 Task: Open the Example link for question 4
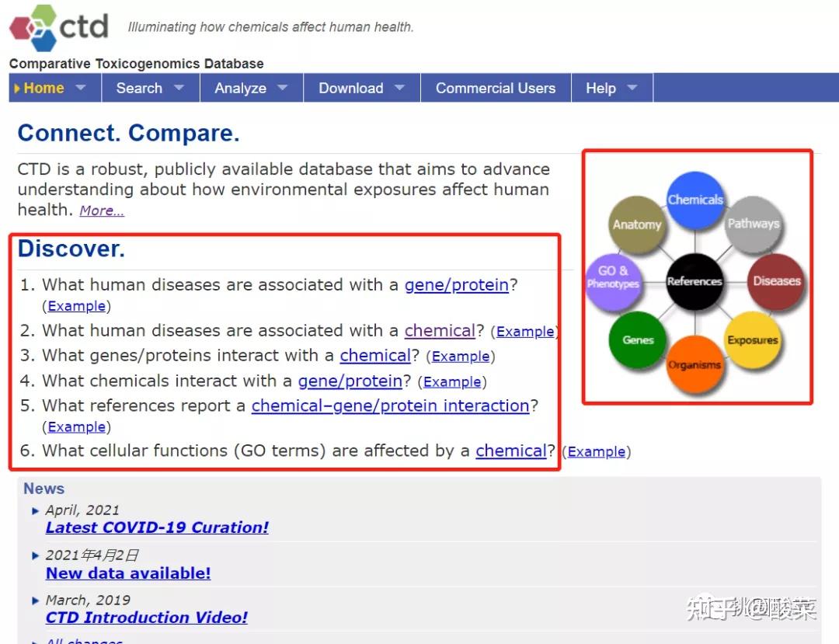(x=452, y=382)
